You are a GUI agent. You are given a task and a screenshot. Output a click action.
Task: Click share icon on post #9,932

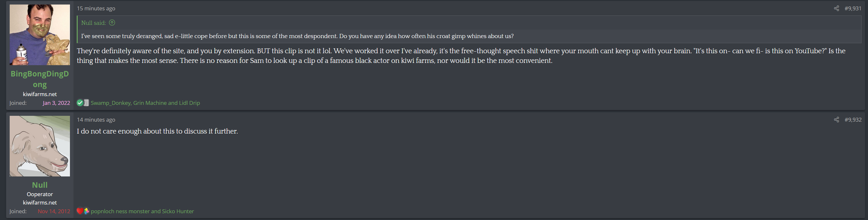click(x=836, y=120)
